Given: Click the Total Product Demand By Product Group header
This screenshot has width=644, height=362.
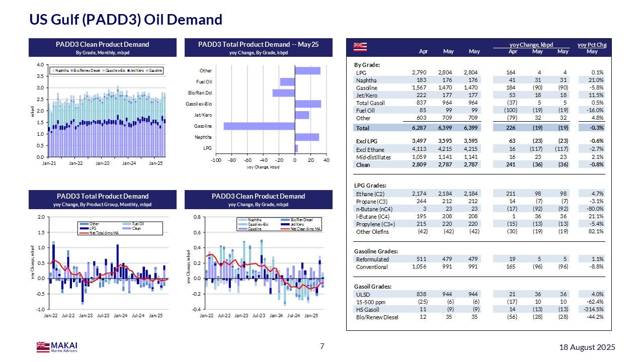Looking at the screenshot, I should tap(103, 200).
